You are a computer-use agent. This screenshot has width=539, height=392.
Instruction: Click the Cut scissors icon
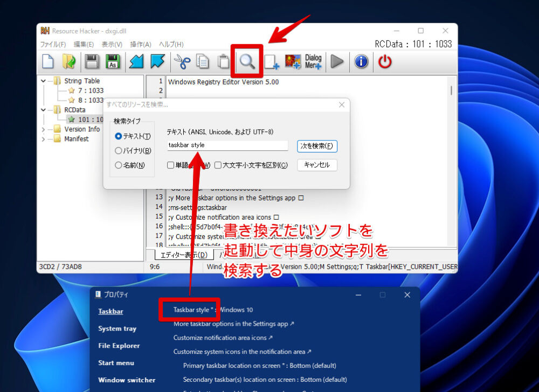pyautogui.click(x=182, y=62)
